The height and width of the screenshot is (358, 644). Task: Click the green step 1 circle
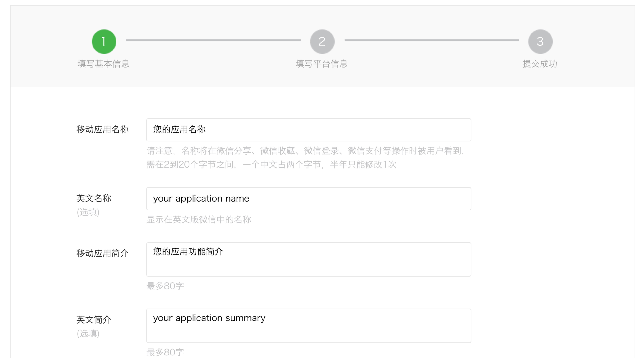click(x=104, y=41)
